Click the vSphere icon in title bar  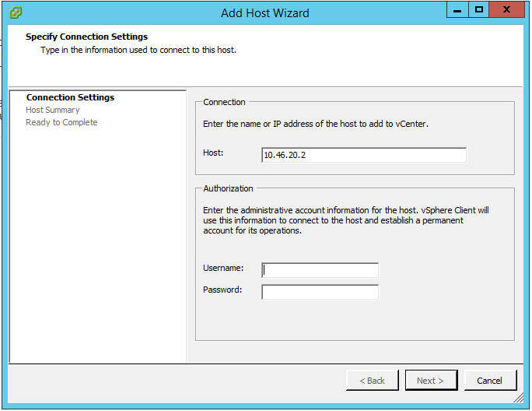(x=16, y=13)
